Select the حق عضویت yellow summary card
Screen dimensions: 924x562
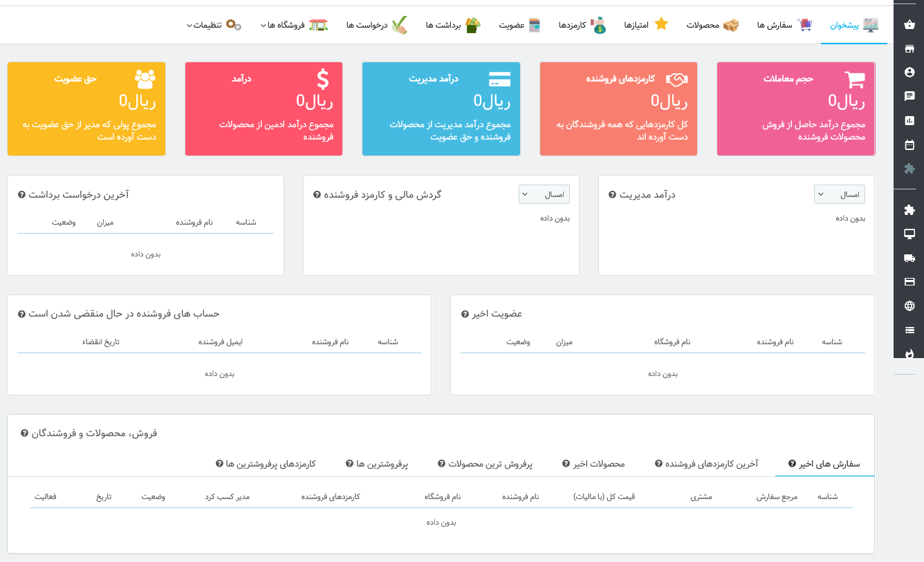point(86,109)
